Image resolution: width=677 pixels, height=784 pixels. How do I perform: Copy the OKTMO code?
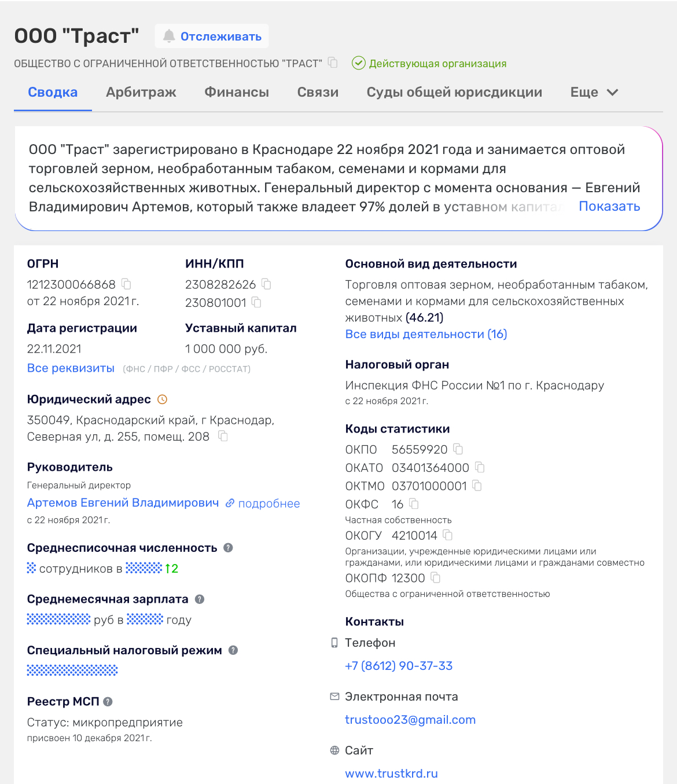point(477,486)
